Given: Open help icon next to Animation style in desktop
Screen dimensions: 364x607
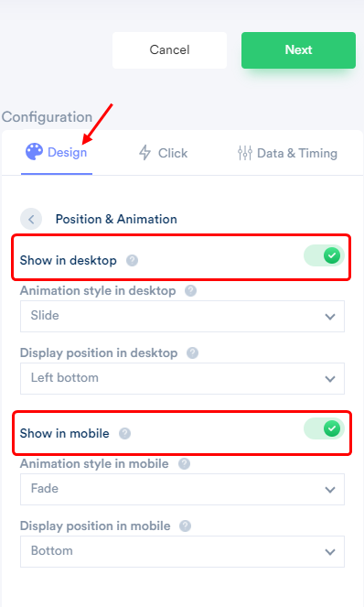Looking at the screenshot, I should [x=190, y=290].
